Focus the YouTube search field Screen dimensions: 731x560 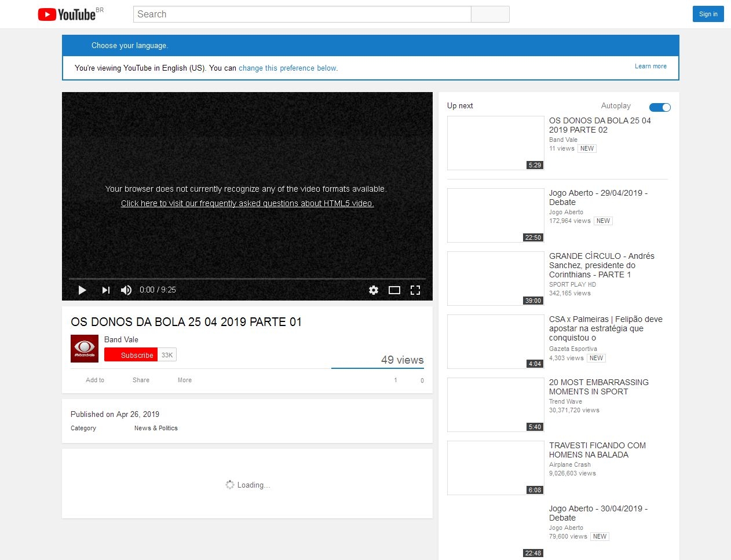(302, 14)
